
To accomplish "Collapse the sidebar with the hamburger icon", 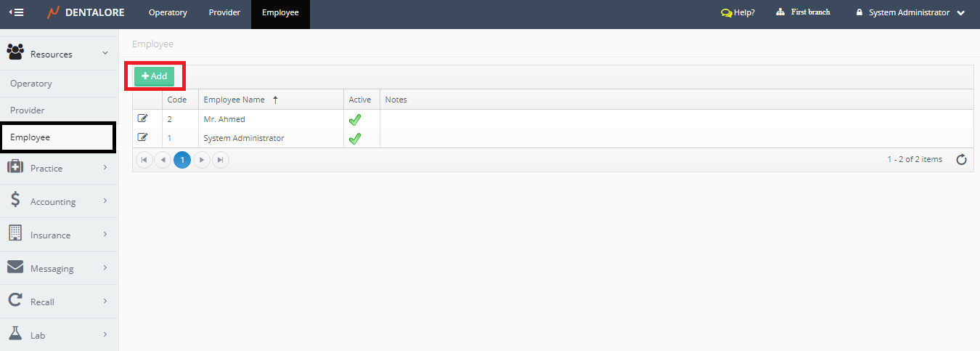I will point(16,12).
